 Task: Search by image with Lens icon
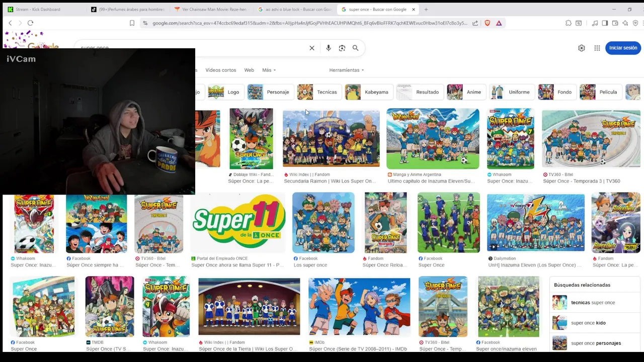click(x=342, y=48)
